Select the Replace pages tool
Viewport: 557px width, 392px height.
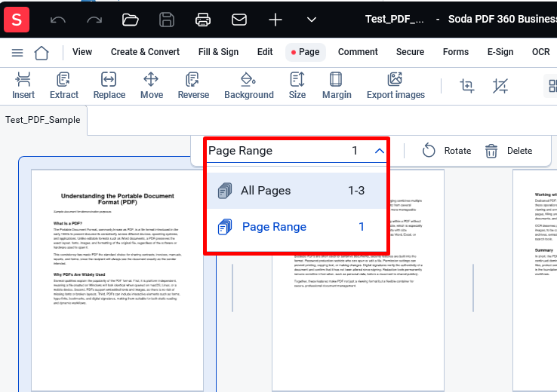(x=109, y=85)
